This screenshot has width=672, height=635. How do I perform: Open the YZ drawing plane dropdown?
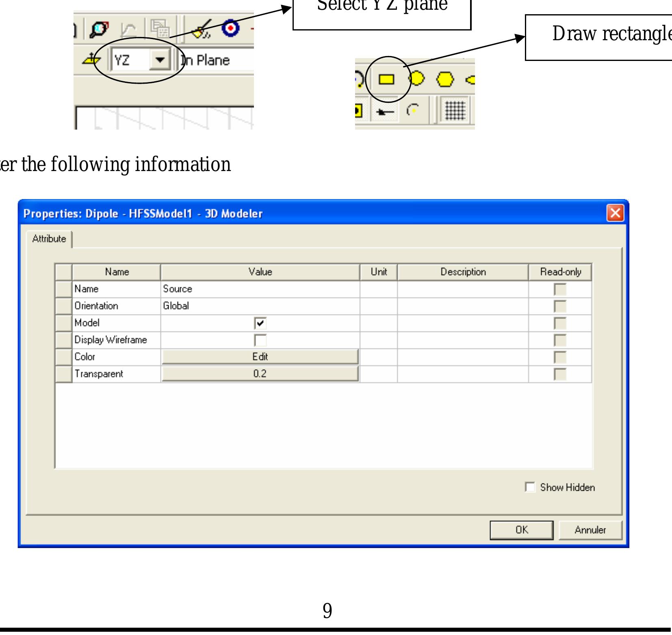(160, 60)
